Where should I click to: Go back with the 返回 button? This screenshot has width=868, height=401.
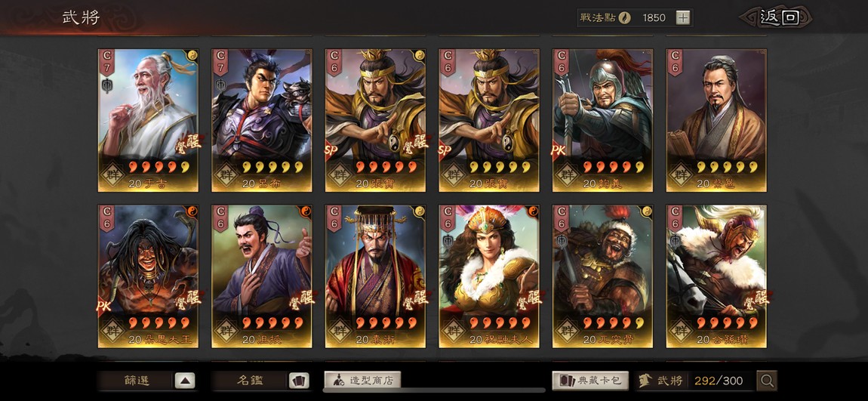[777, 17]
